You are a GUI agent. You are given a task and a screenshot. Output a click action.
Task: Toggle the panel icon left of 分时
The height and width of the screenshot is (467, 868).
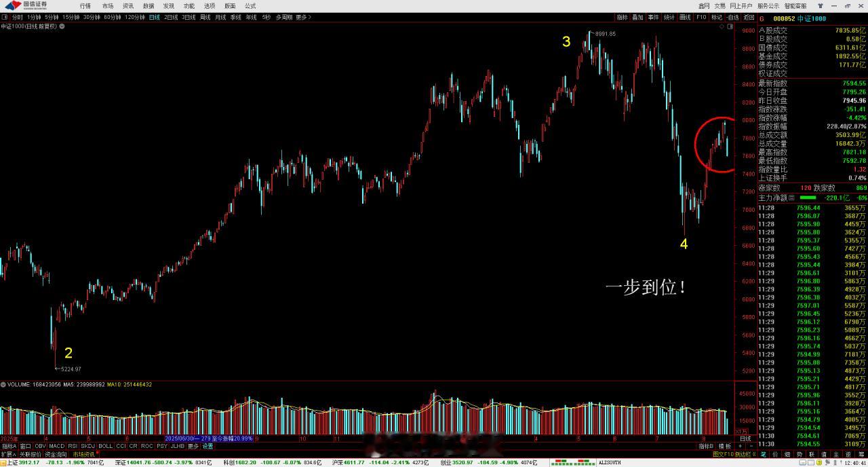[x=5, y=17]
